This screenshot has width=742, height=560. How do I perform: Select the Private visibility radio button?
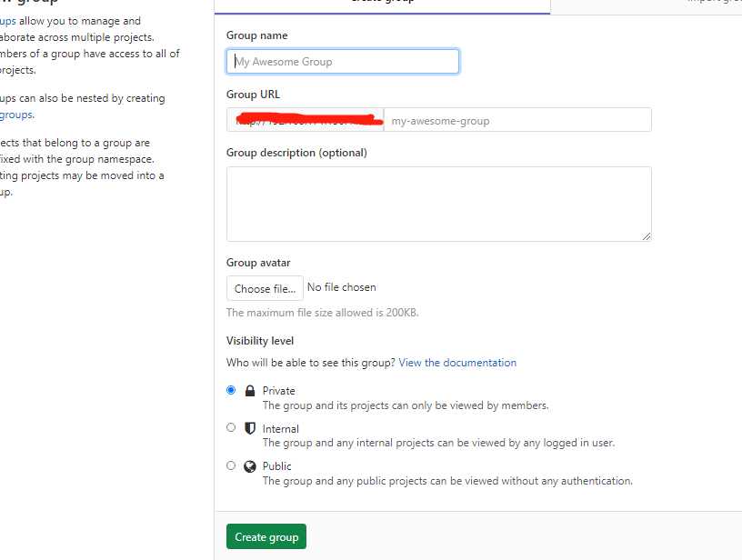click(231, 390)
